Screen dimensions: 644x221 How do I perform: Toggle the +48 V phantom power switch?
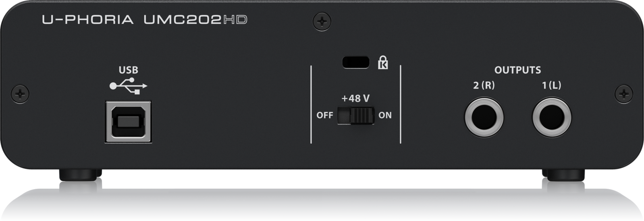pos(356,116)
